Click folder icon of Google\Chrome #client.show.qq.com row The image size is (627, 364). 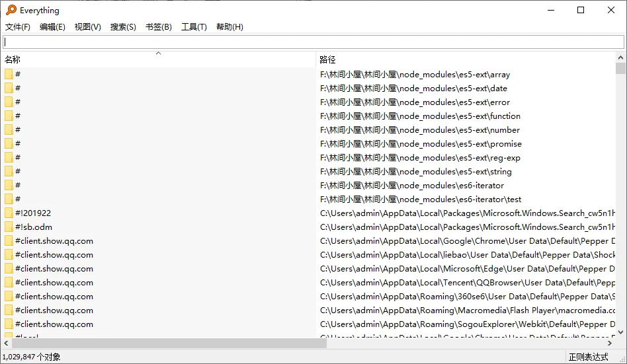[9, 240]
